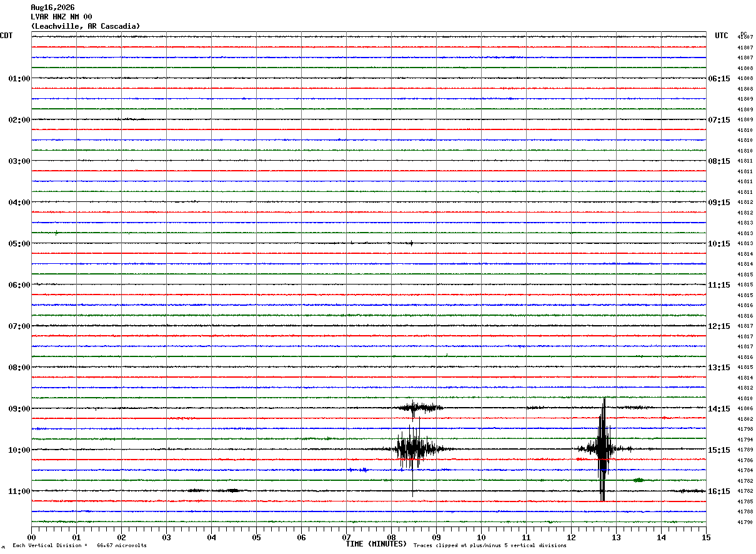Select the 05:00 CDT time label

pos(19,244)
